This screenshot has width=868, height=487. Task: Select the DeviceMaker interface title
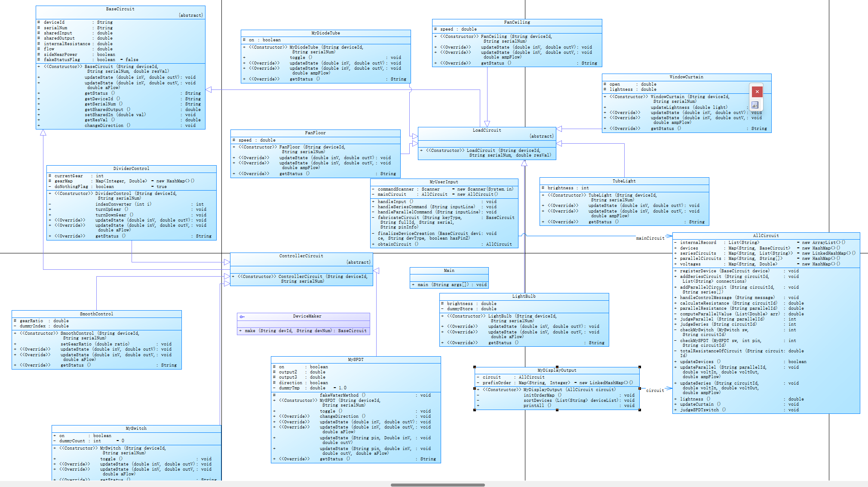[307, 316]
